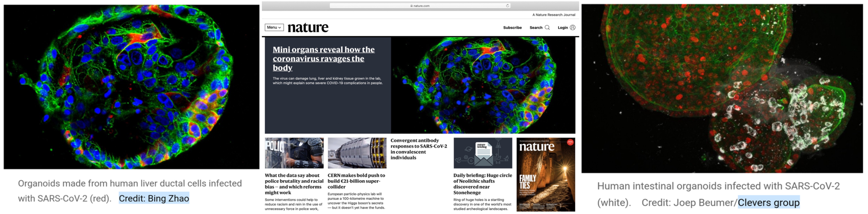868x214 pixels.
Task: Click the police photo thumbnail
Action: (294, 153)
